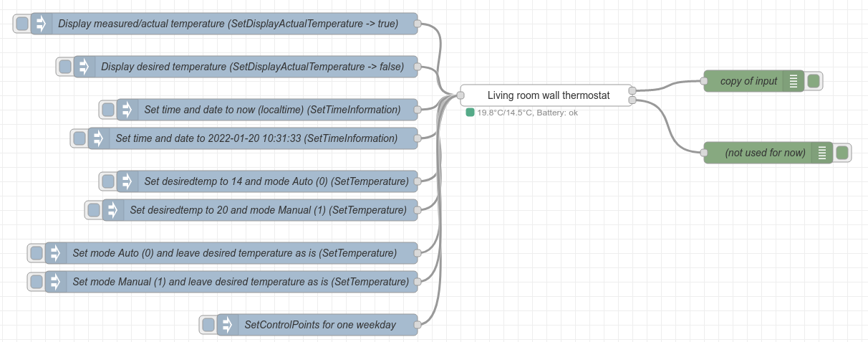Click lower output port of thermostat node
This screenshot has height=342, width=868.
(x=632, y=100)
